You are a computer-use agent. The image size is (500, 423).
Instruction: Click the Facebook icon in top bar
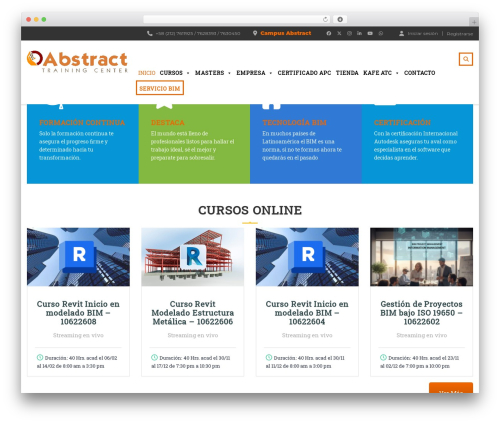click(x=329, y=33)
